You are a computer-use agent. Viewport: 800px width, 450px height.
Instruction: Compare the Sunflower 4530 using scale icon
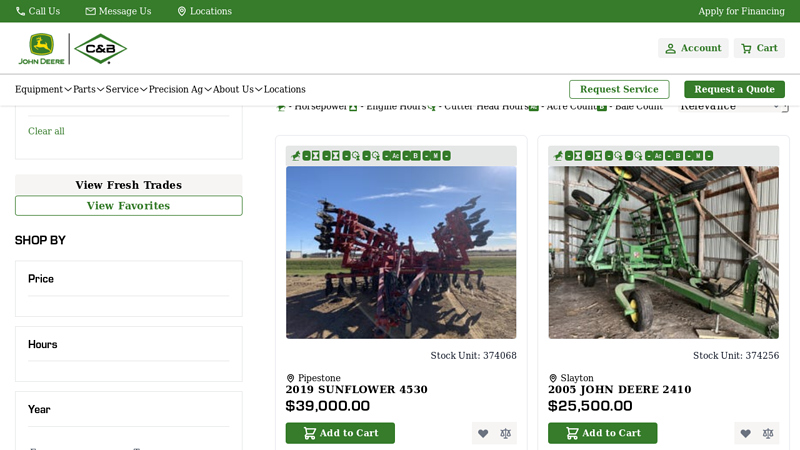pos(505,433)
